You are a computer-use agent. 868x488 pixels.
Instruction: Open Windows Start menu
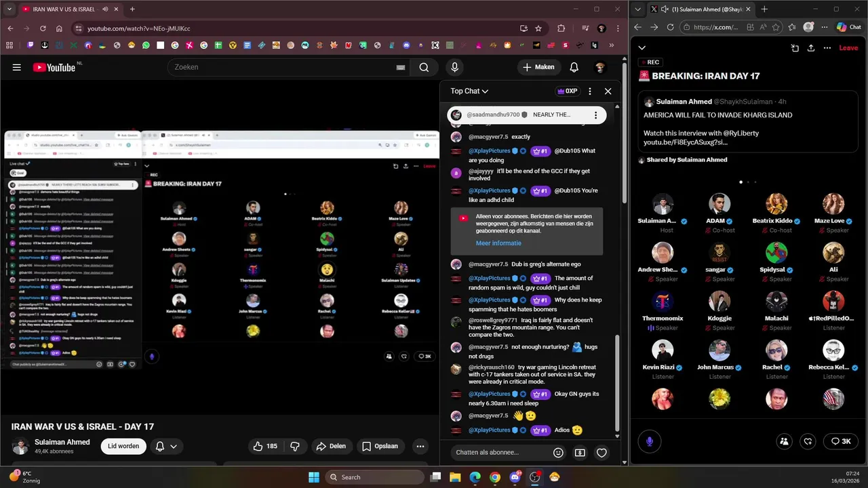pyautogui.click(x=314, y=477)
